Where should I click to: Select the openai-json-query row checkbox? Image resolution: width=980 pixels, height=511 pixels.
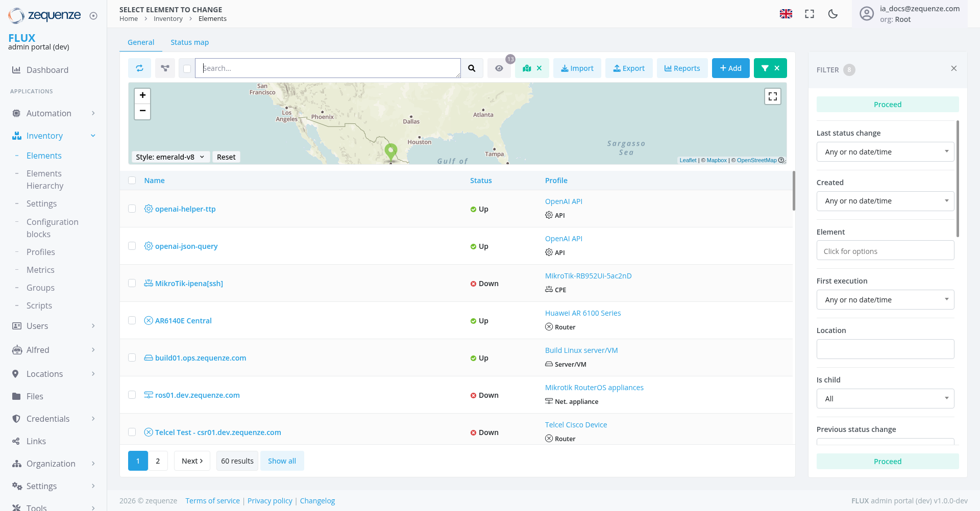[132, 246]
